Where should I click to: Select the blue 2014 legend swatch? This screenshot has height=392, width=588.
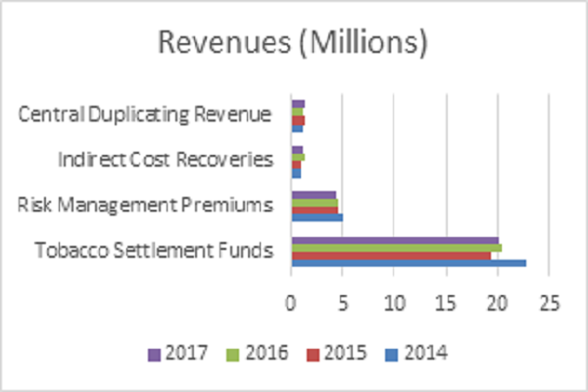391,355
